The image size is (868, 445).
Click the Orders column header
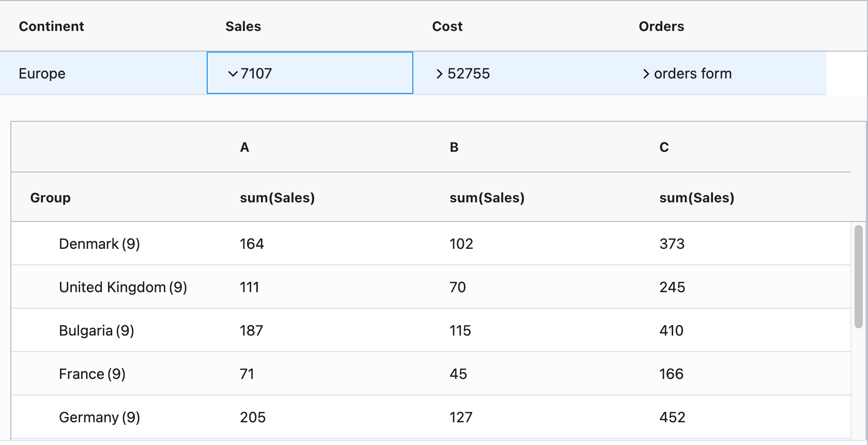[661, 26]
